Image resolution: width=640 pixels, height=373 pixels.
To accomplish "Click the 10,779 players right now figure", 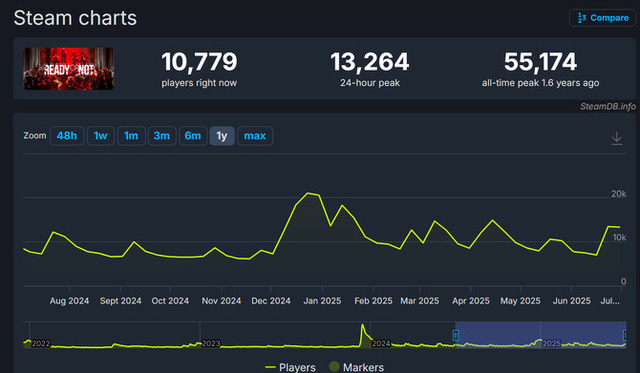I will 199,62.
